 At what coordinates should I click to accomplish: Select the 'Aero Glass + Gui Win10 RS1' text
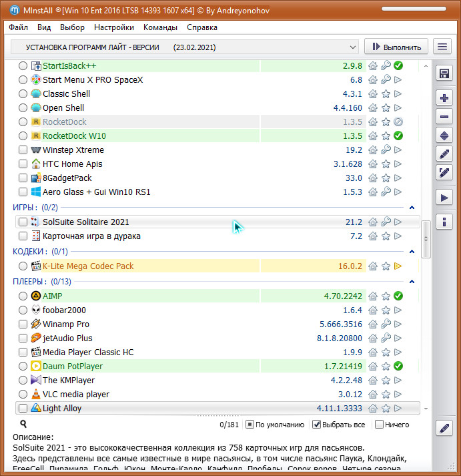(97, 192)
